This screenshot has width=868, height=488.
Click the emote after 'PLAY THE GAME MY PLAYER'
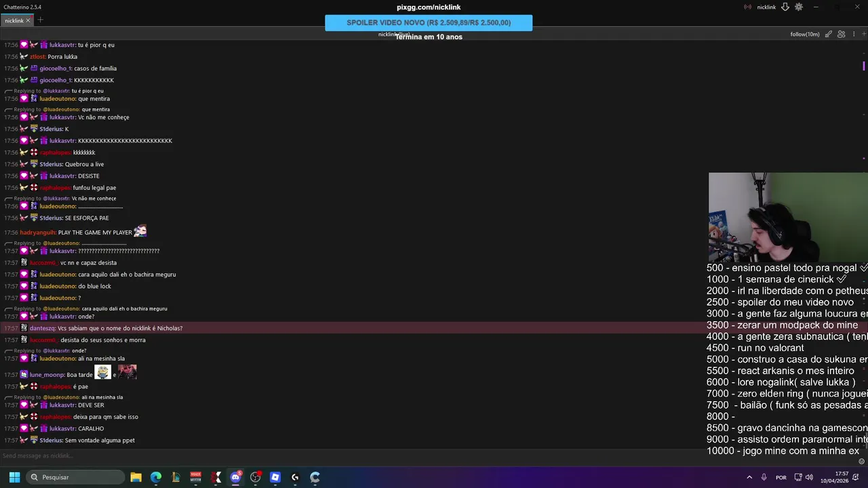(140, 231)
